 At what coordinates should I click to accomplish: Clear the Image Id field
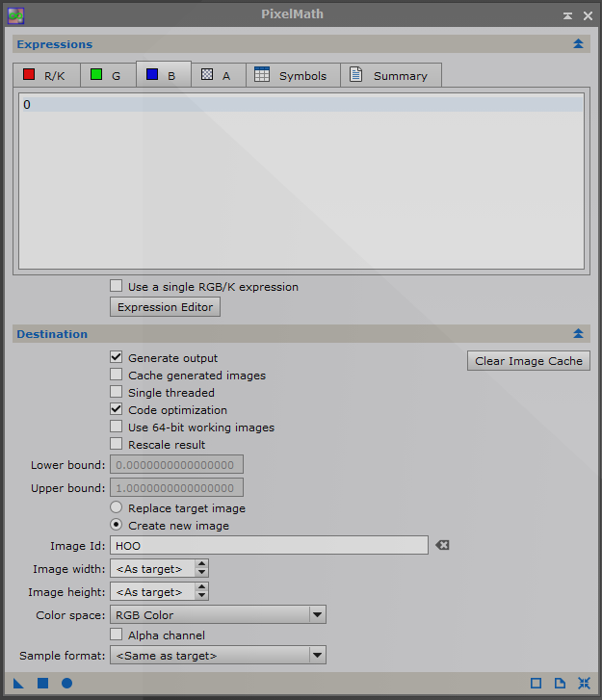442,545
